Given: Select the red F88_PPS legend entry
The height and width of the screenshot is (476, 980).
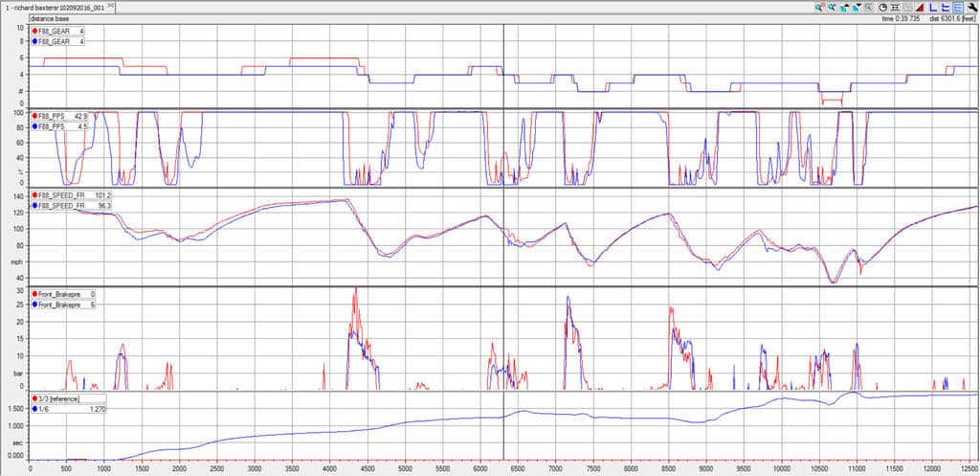Looking at the screenshot, I should tap(60, 116).
